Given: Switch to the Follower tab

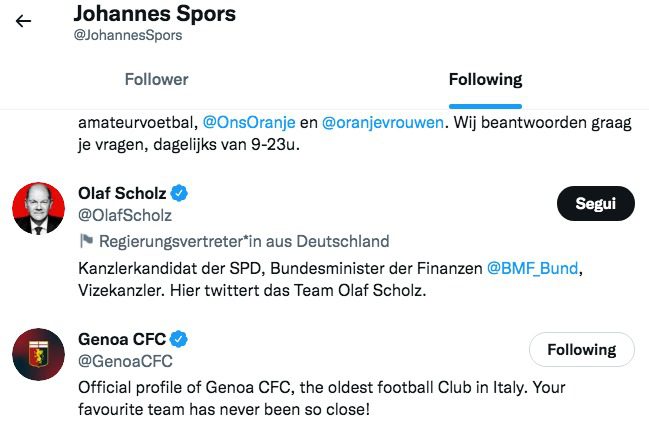Looking at the screenshot, I should pyautogui.click(x=156, y=79).
